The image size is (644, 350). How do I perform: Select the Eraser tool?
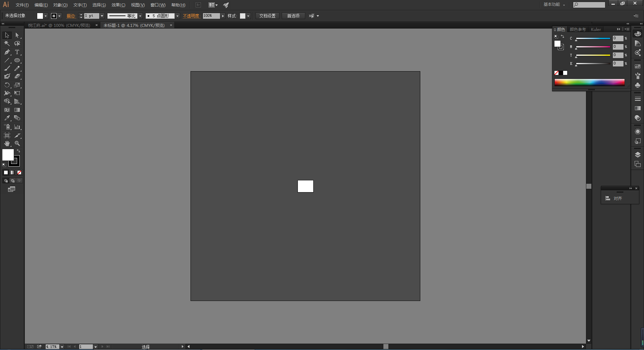coord(17,76)
